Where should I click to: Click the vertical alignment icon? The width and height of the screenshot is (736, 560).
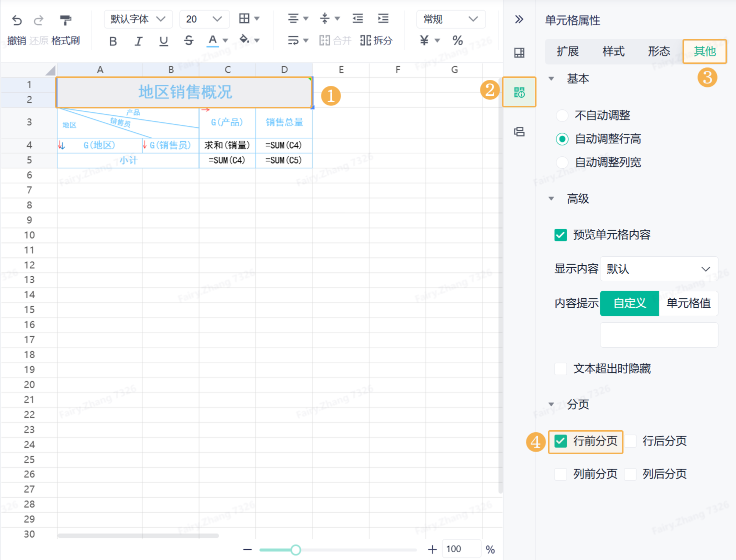point(324,18)
